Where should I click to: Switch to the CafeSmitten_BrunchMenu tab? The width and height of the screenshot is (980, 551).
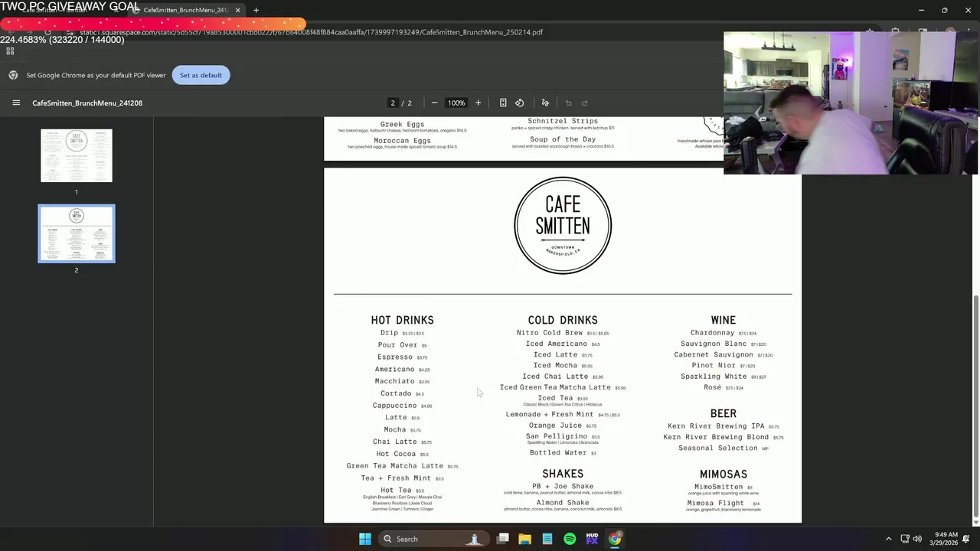tap(185, 10)
